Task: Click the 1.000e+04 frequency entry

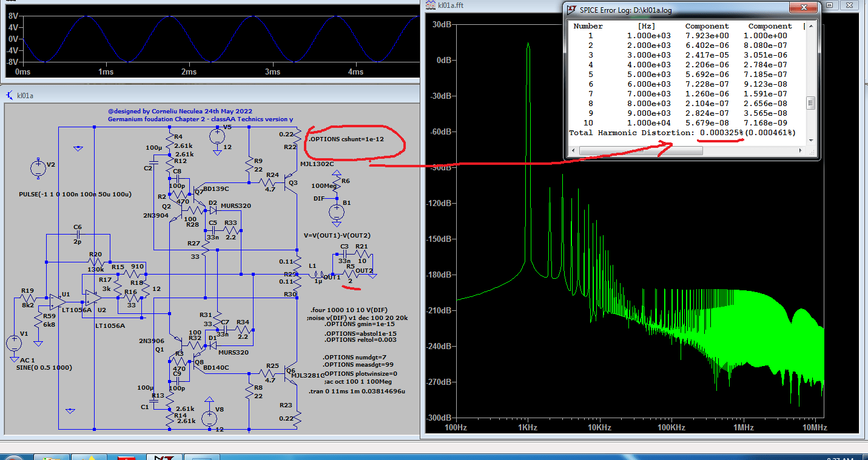Action: [x=649, y=123]
